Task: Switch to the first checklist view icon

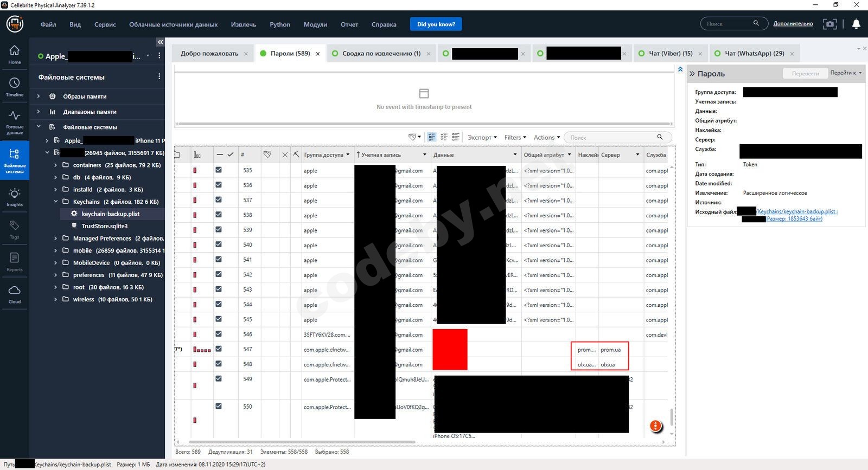Action: click(x=432, y=137)
